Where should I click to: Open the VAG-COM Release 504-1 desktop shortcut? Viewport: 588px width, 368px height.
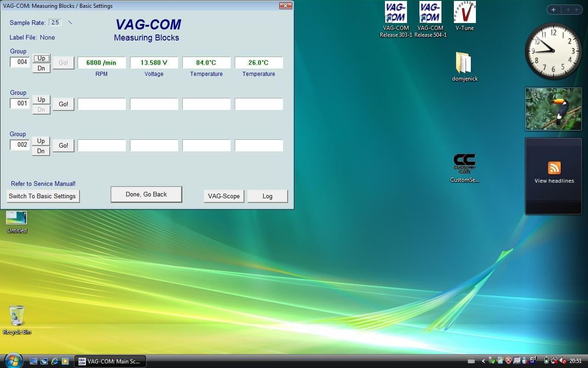click(x=430, y=19)
